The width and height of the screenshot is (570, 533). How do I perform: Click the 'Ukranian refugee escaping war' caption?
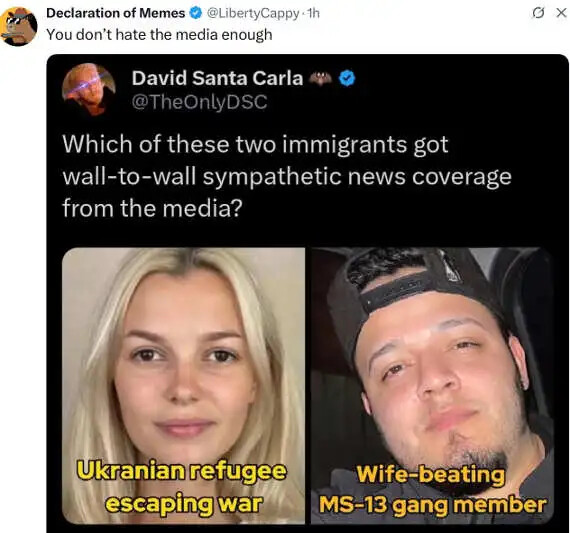coord(183,487)
